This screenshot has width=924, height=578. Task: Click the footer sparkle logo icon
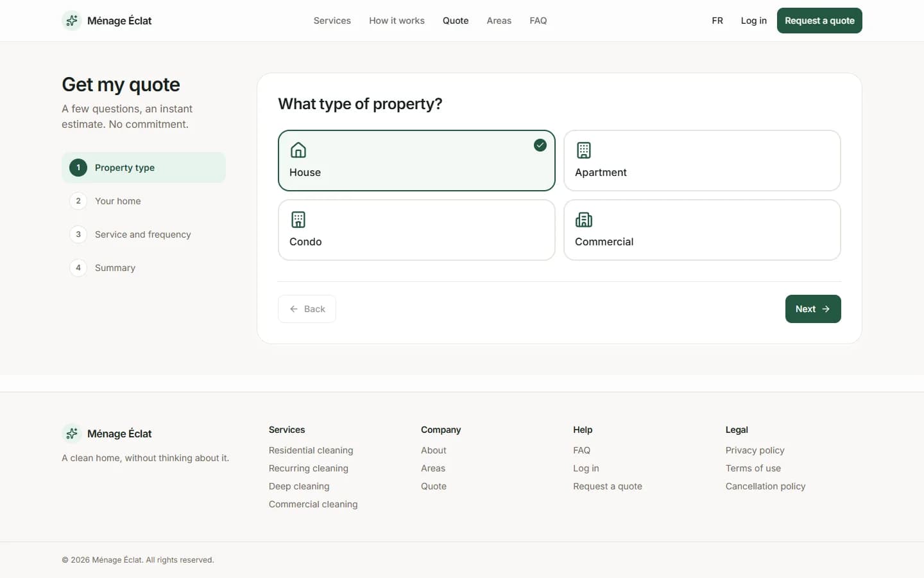[x=72, y=433]
